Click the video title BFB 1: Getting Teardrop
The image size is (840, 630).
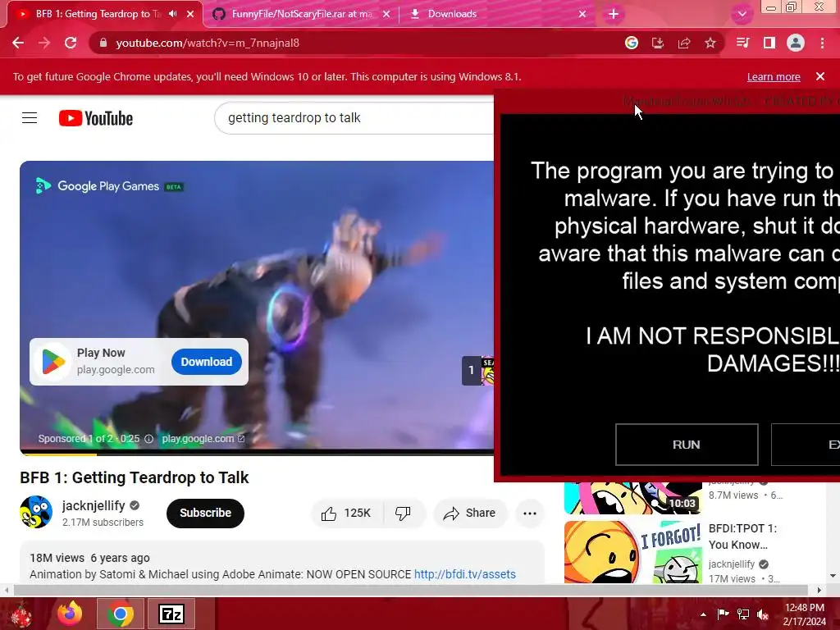135,477
